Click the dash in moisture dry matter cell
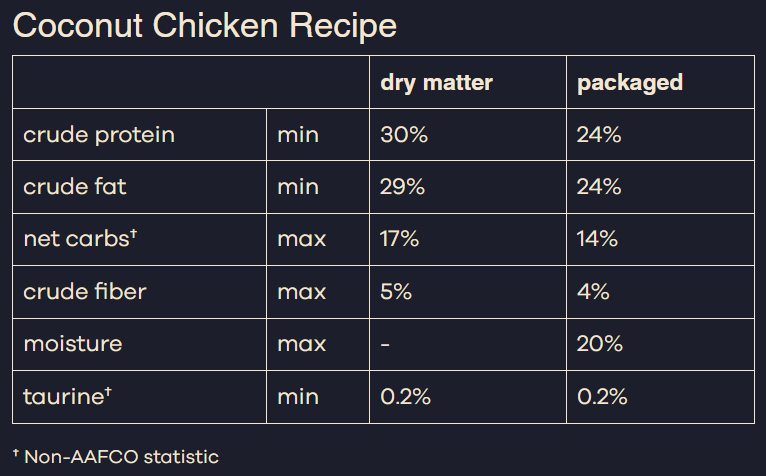766x476 pixels. point(385,345)
